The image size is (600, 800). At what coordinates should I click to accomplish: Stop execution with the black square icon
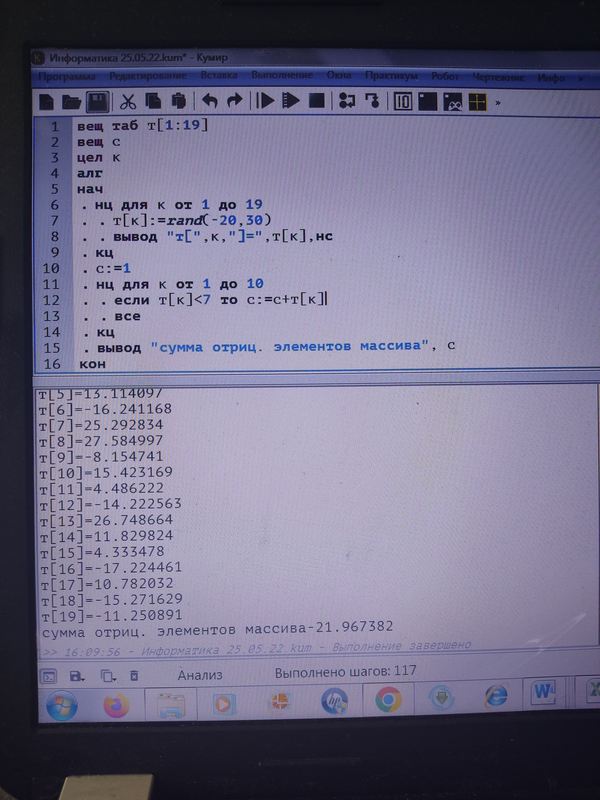tap(316, 101)
